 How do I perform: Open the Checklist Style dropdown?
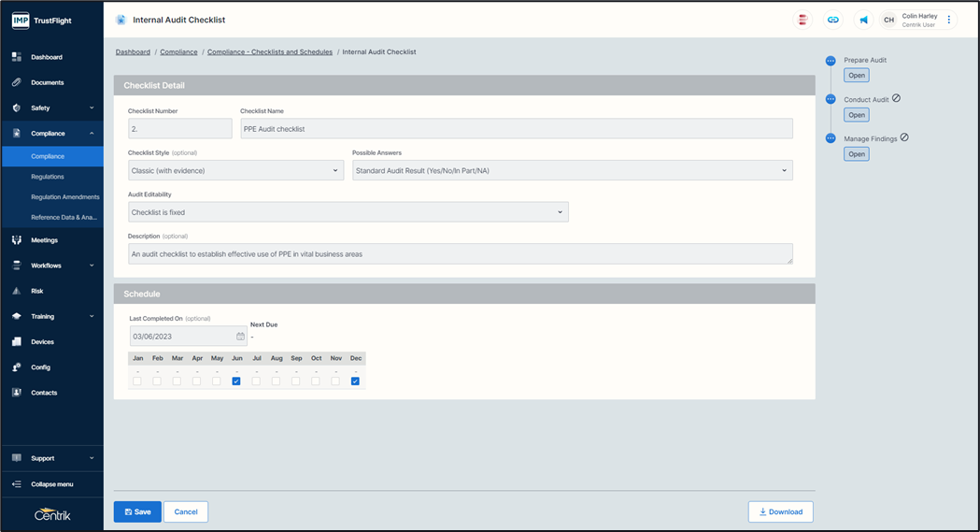[235, 171]
